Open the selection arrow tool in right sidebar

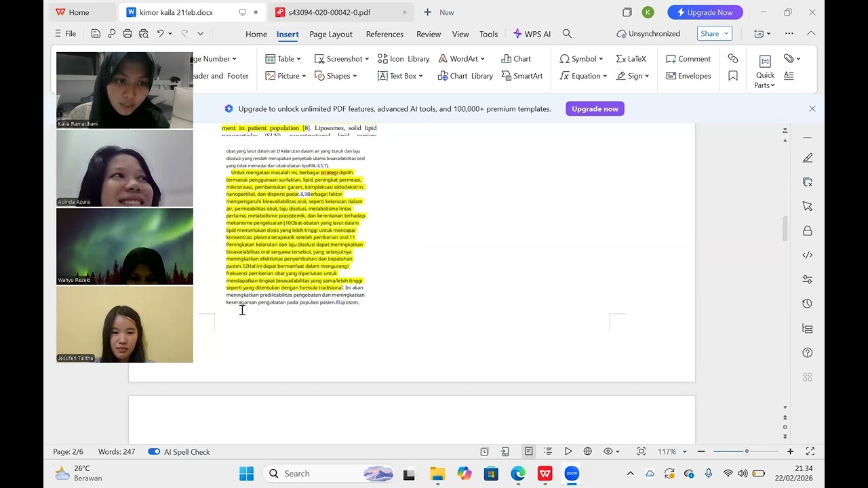tap(808, 206)
